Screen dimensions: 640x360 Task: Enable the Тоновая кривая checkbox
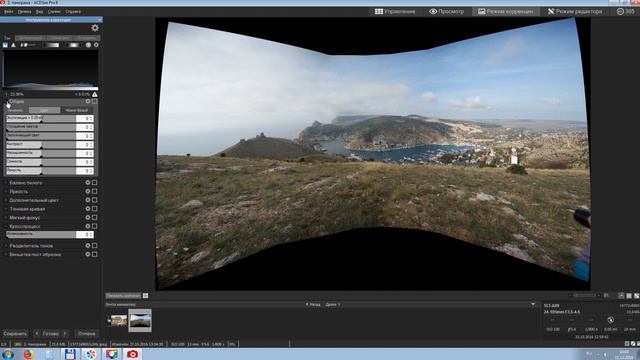pos(95,209)
